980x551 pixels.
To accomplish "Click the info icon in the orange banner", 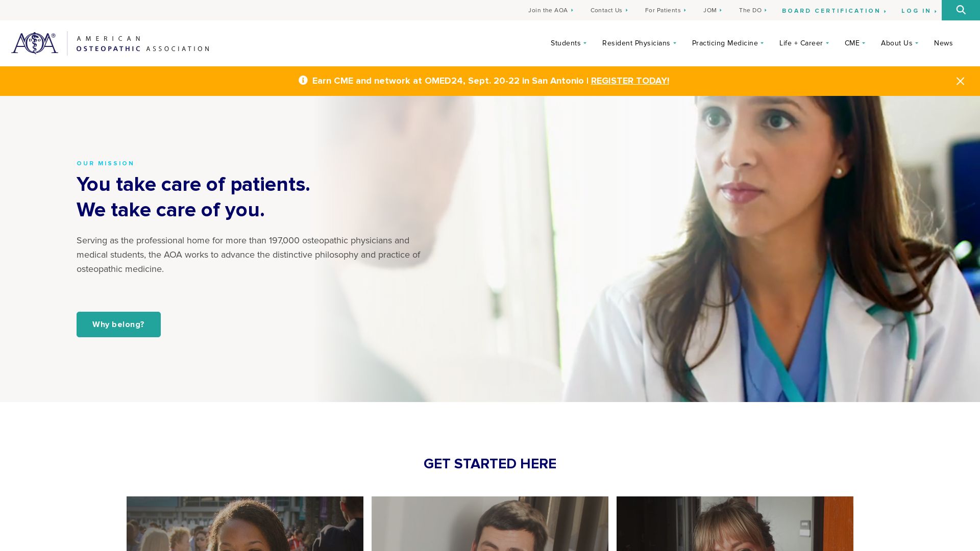I will 303,80.
